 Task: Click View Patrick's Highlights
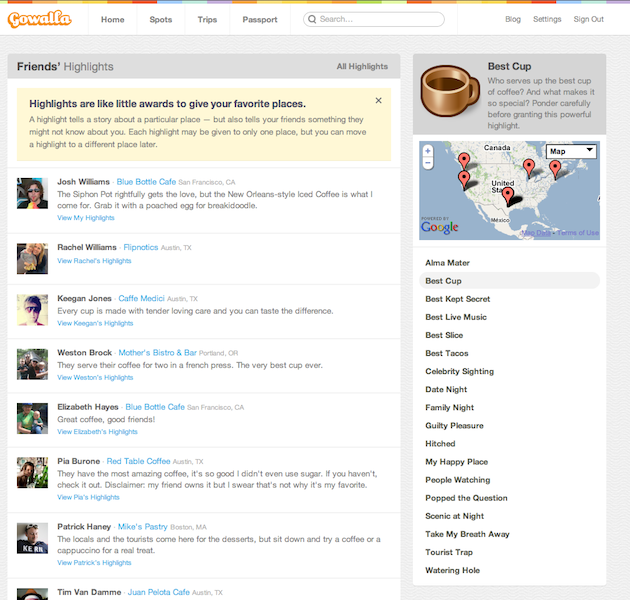94,563
